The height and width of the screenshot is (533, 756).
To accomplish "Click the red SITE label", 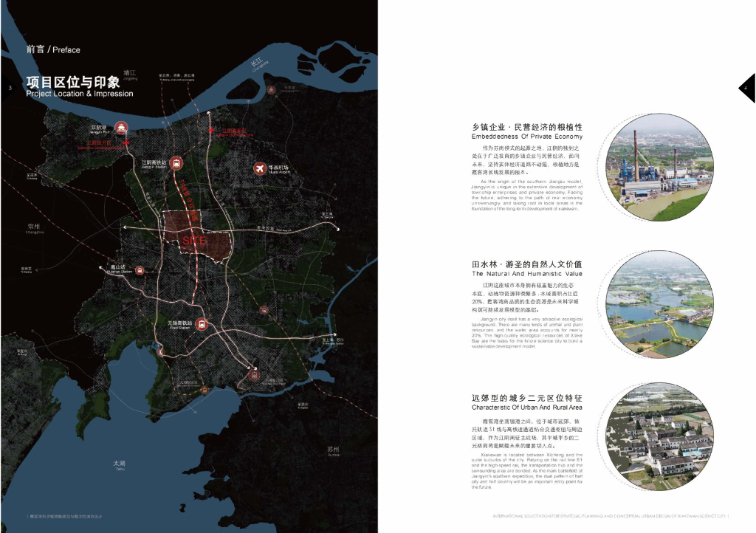I will (194, 241).
